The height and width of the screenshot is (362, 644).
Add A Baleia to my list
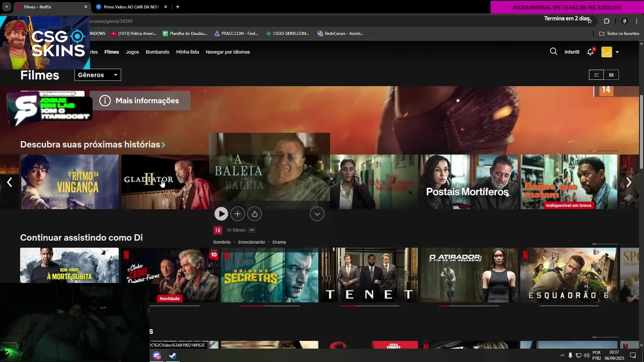click(x=237, y=214)
